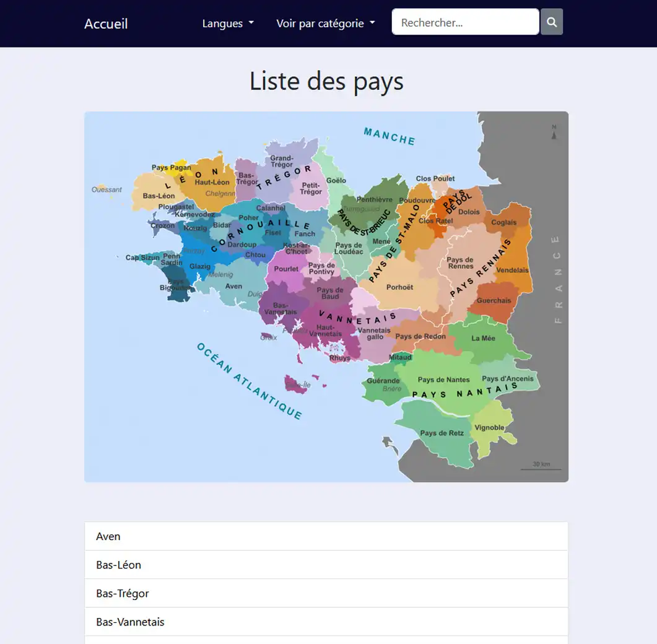Click the Poher region label

tap(248, 218)
